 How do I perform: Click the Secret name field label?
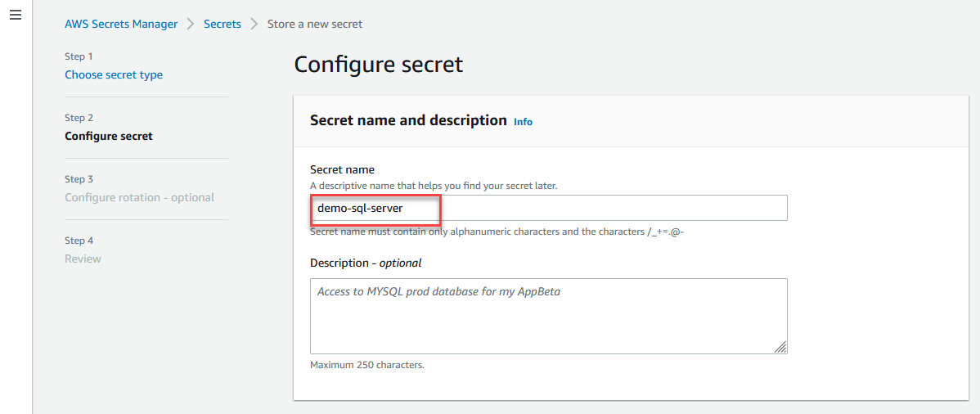343,169
